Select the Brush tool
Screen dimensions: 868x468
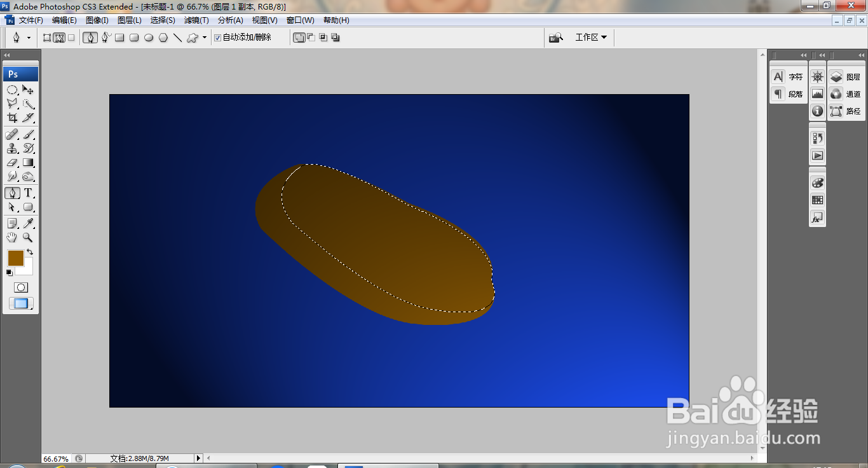[28, 134]
